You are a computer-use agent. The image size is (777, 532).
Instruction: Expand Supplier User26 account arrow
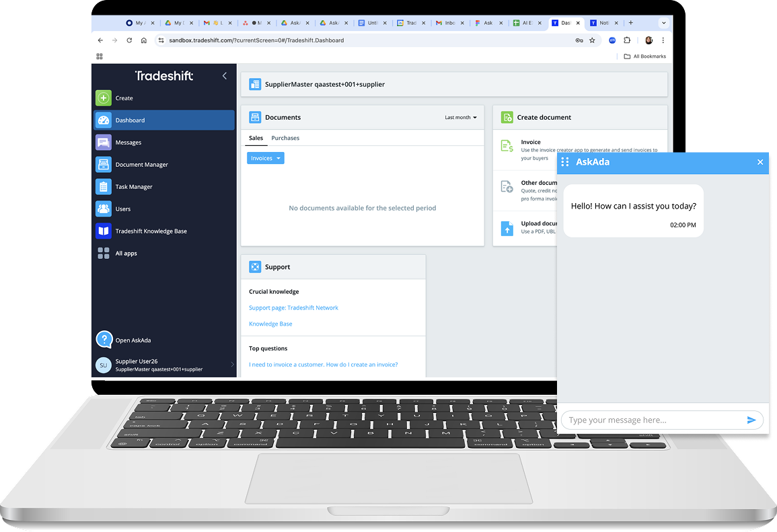pos(232,365)
